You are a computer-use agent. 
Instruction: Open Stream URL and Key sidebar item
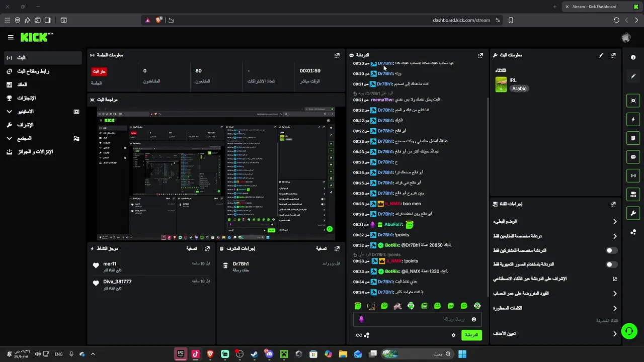(x=43, y=71)
